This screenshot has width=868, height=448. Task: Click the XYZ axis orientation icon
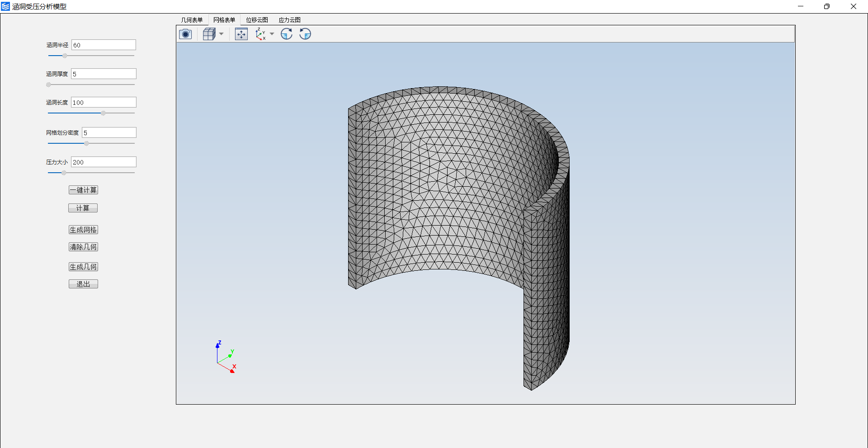click(x=260, y=34)
